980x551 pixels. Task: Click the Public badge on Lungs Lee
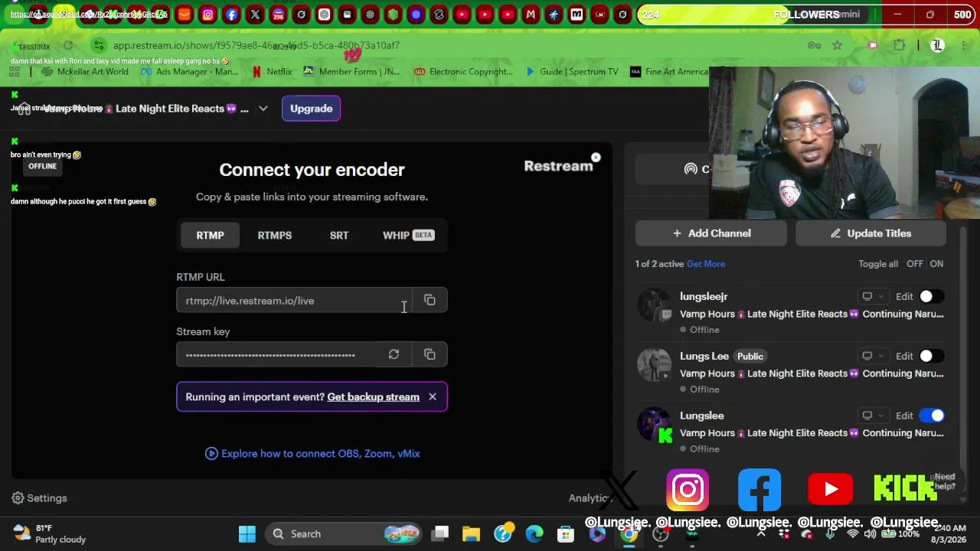coord(750,356)
